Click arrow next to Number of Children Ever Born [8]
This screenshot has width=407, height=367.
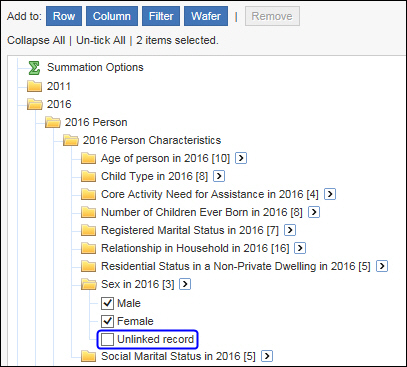pos(314,212)
